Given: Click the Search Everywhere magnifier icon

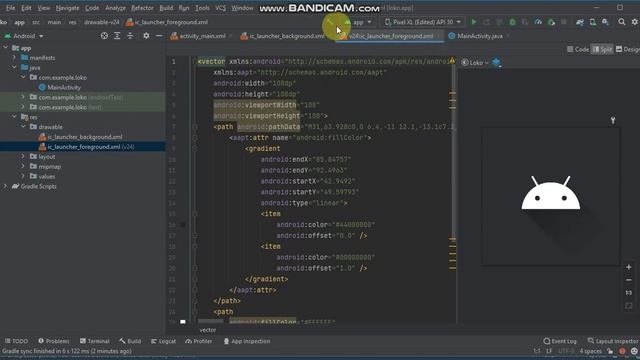Looking at the screenshot, I should (622, 22).
